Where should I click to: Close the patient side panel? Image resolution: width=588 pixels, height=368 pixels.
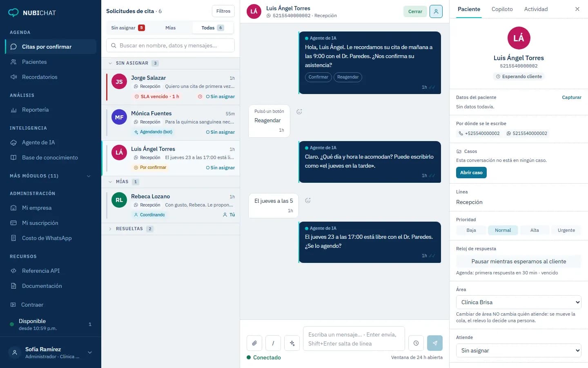click(x=577, y=9)
